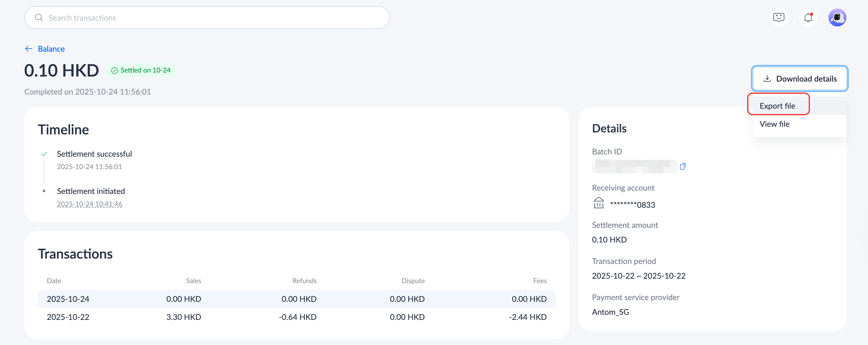
Task: Click the Settlement initiated timestamp
Action: [x=89, y=204]
